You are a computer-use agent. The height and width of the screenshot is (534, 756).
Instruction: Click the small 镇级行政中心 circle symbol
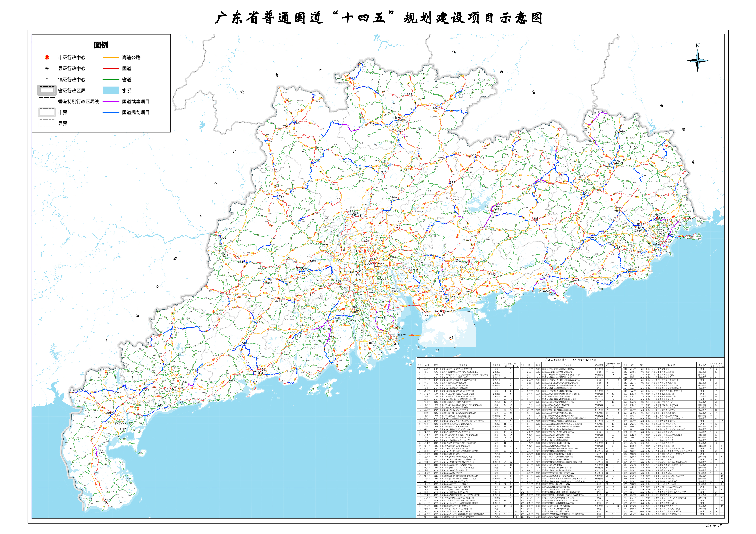pyautogui.click(x=47, y=79)
